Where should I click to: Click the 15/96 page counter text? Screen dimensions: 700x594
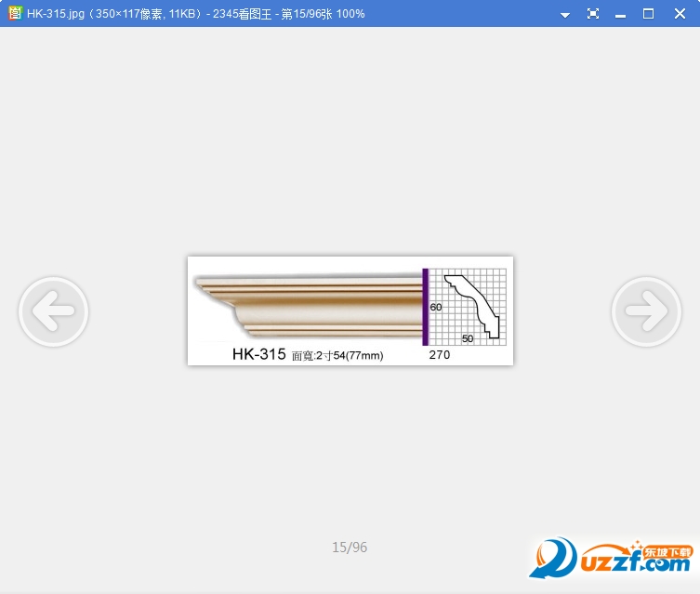click(350, 548)
